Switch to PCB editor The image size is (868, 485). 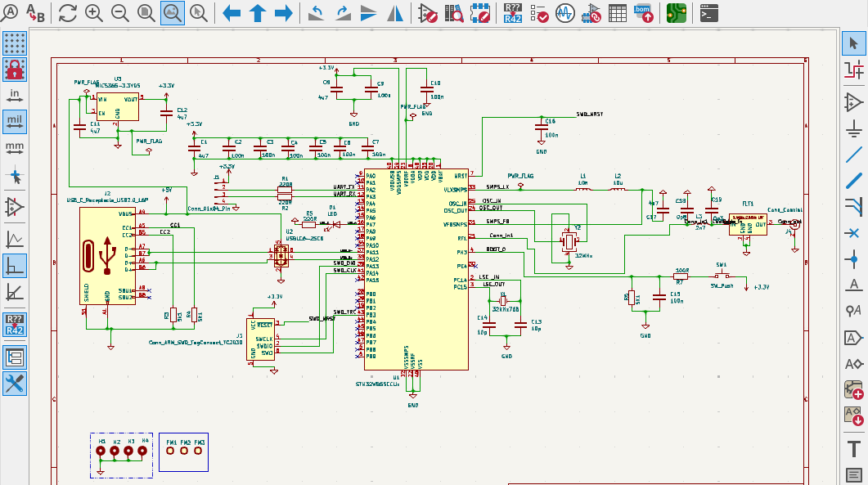(x=676, y=13)
